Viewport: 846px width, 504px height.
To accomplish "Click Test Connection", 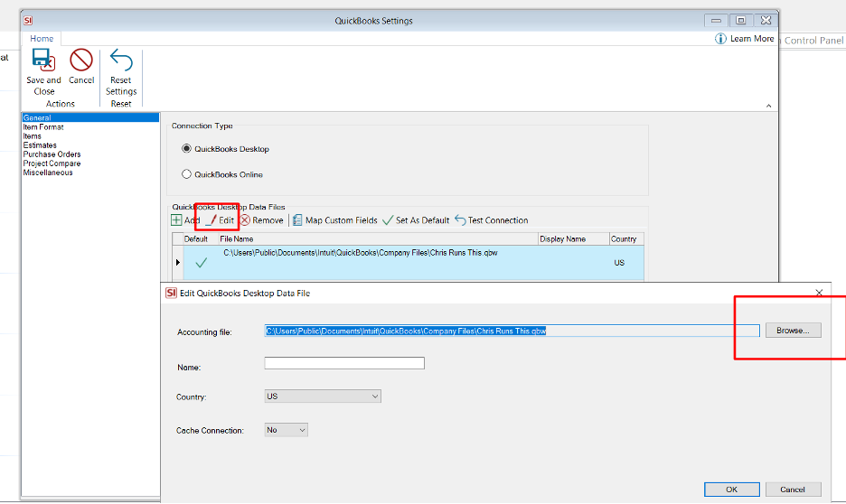I will click(492, 219).
